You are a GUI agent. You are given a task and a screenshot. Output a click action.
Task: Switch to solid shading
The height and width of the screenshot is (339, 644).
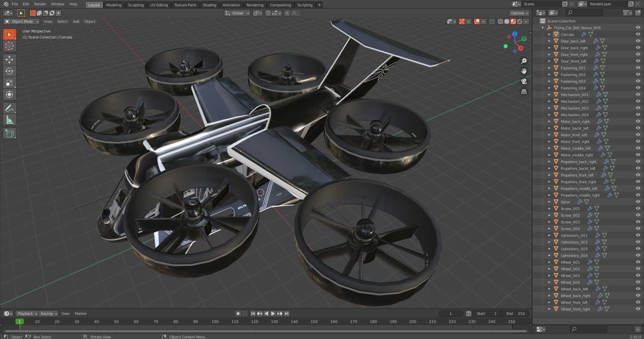point(506,21)
